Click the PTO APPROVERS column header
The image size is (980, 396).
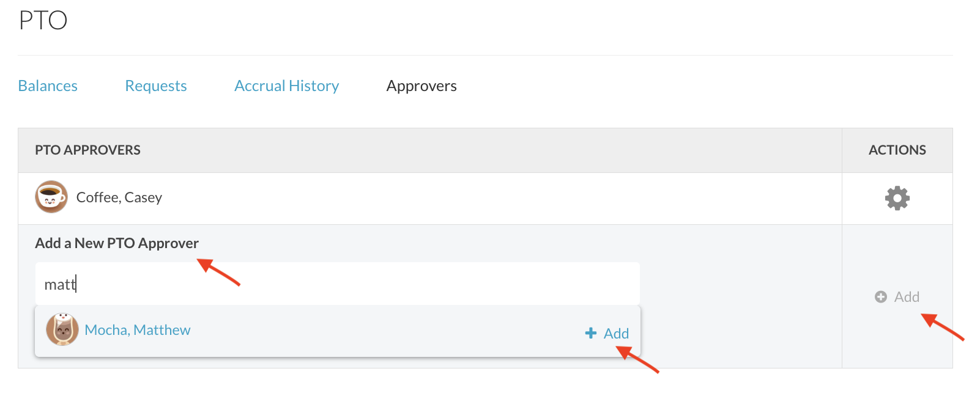(87, 150)
